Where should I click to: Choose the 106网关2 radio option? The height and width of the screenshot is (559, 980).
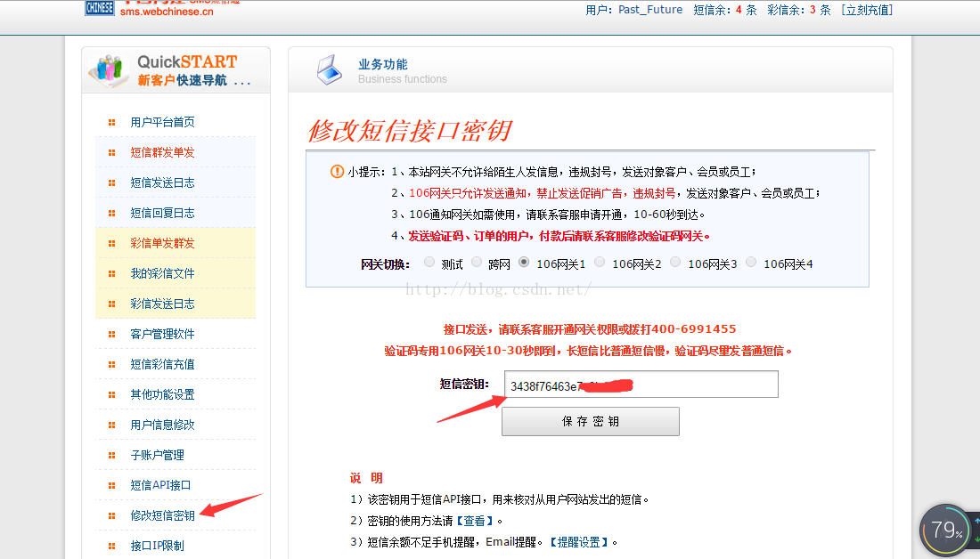click(600, 263)
